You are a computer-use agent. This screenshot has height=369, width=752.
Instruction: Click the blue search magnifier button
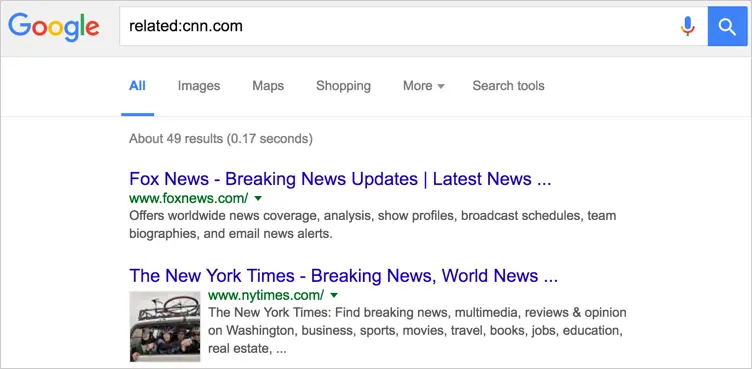click(x=728, y=27)
